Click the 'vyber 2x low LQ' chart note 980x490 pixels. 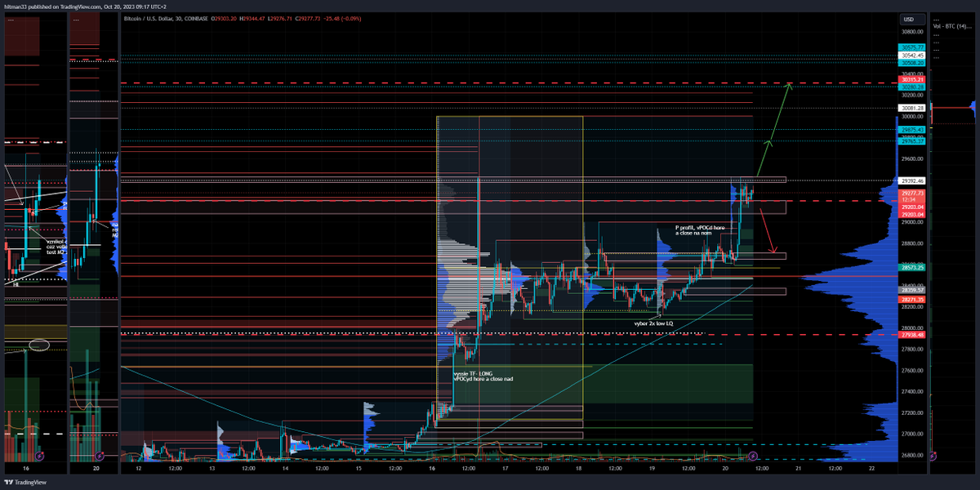pos(653,323)
